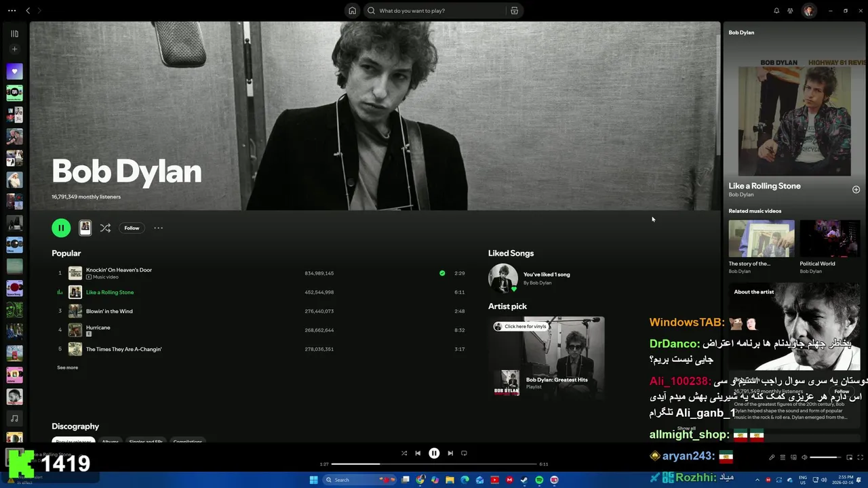Viewport: 868px width, 488px height.
Task: Click Knockin' On Heaven's Door cover thumbnail
Action: click(75, 273)
